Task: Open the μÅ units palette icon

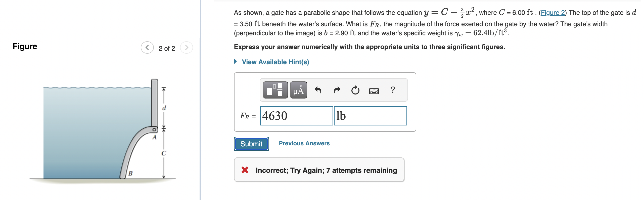Action: point(298,89)
